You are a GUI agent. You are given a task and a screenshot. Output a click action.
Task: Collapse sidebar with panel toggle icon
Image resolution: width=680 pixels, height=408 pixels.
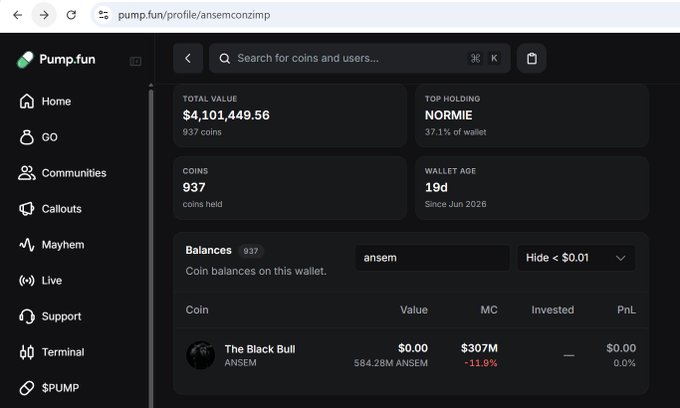click(x=135, y=61)
